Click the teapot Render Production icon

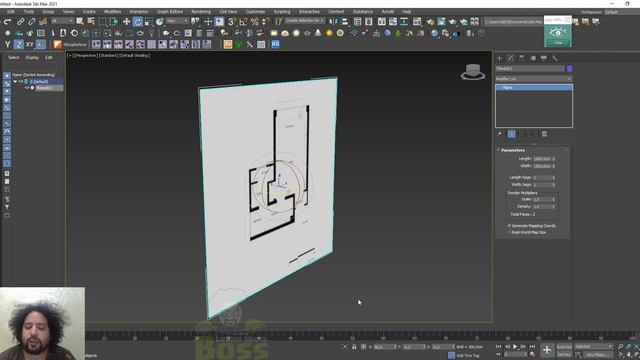pos(452,22)
